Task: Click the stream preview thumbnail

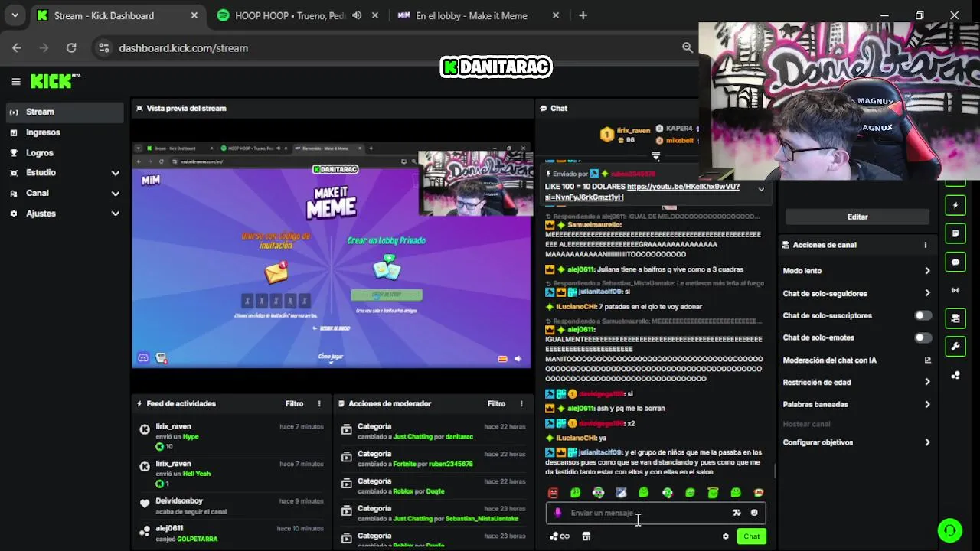Action: coord(332,255)
